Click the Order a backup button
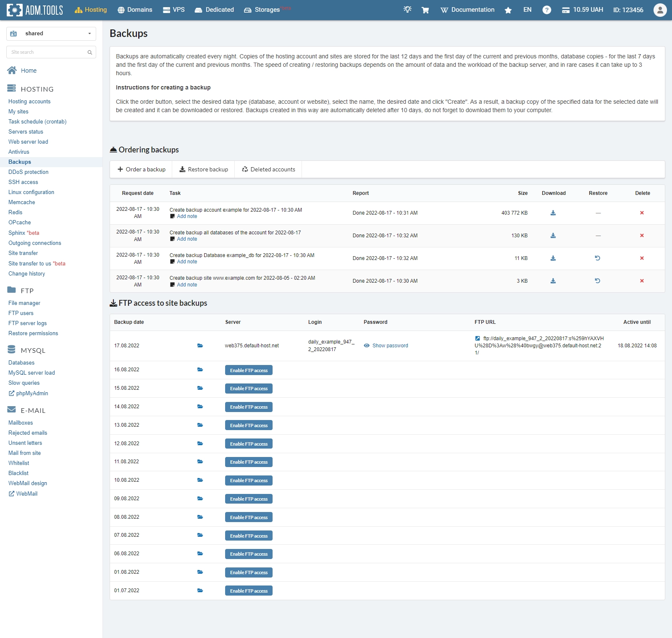The image size is (672, 638). coord(142,170)
